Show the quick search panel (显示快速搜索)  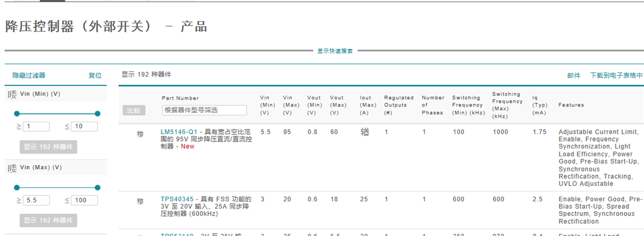(x=335, y=51)
